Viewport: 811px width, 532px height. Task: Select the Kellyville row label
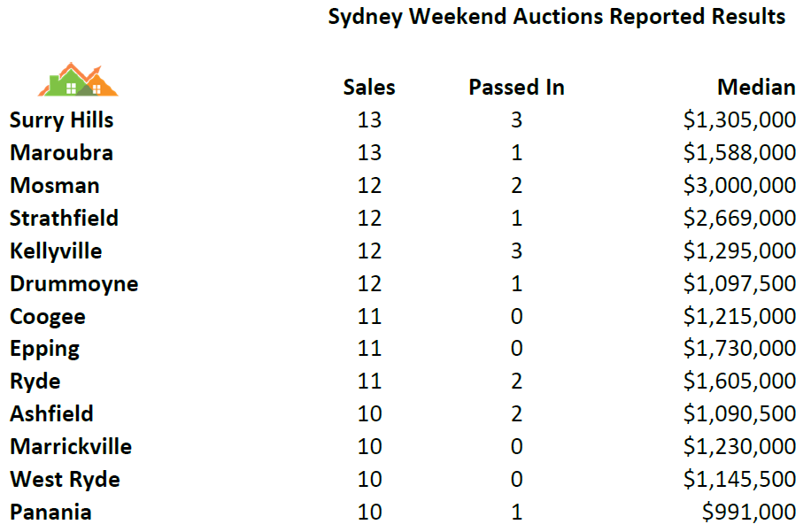tap(56, 251)
